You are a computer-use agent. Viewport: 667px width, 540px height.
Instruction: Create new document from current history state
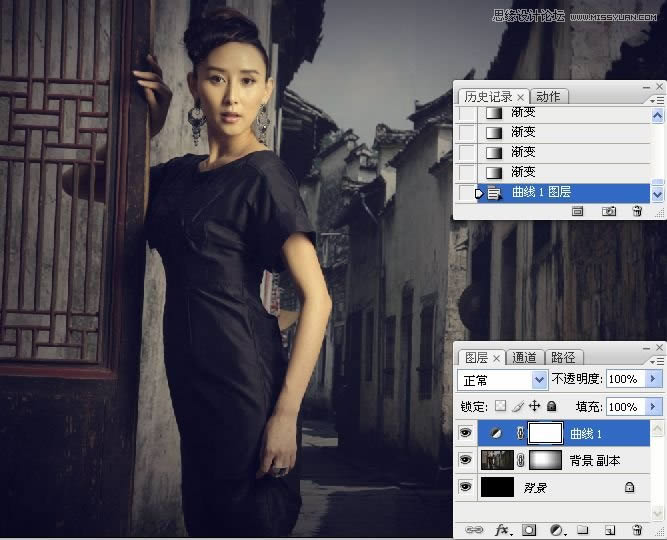tap(578, 212)
